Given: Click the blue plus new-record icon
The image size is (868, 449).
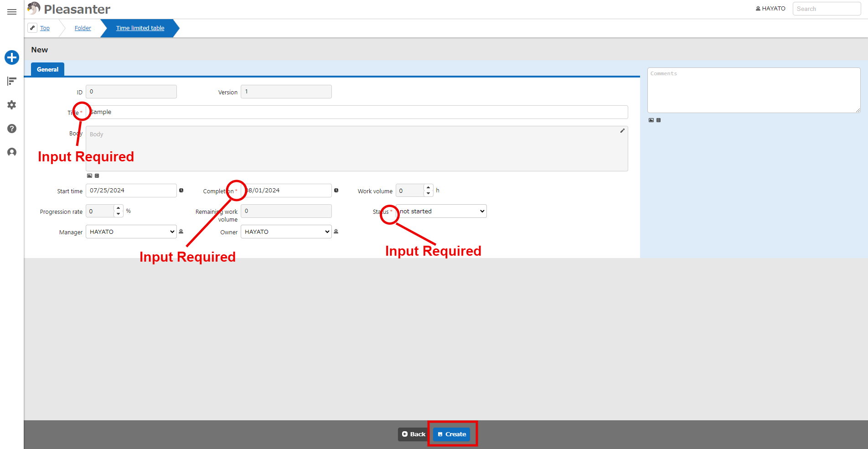Looking at the screenshot, I should click(x=12, y=57).
